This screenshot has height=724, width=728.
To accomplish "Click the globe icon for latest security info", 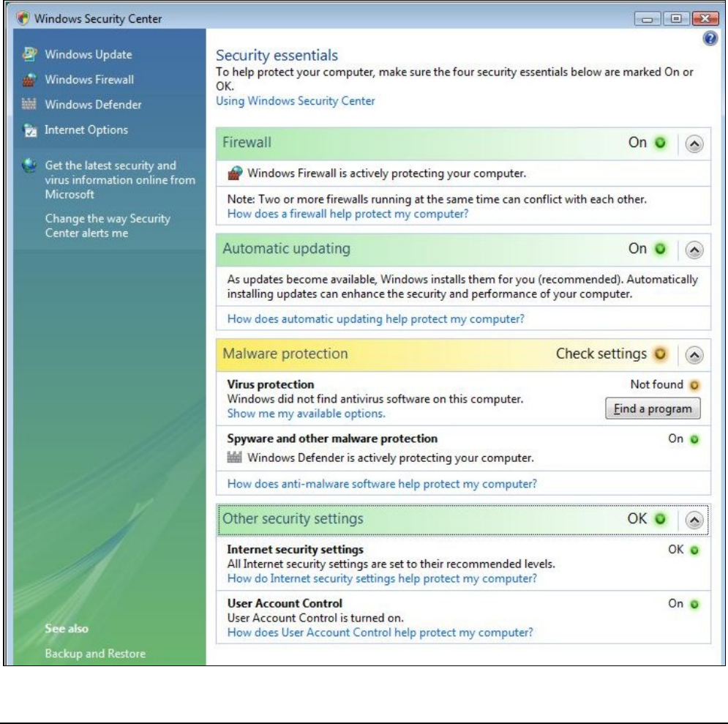I will click(29, 165).
